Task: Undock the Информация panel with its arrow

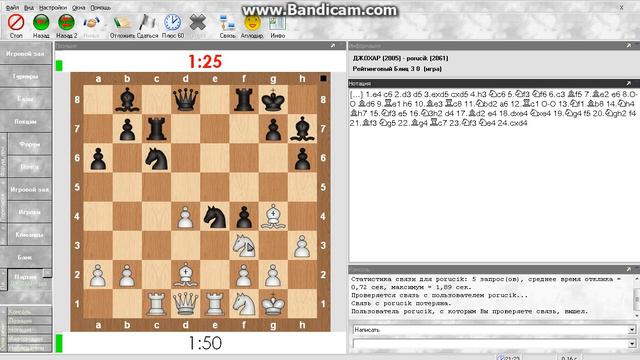Action: (x=629, y=46)
